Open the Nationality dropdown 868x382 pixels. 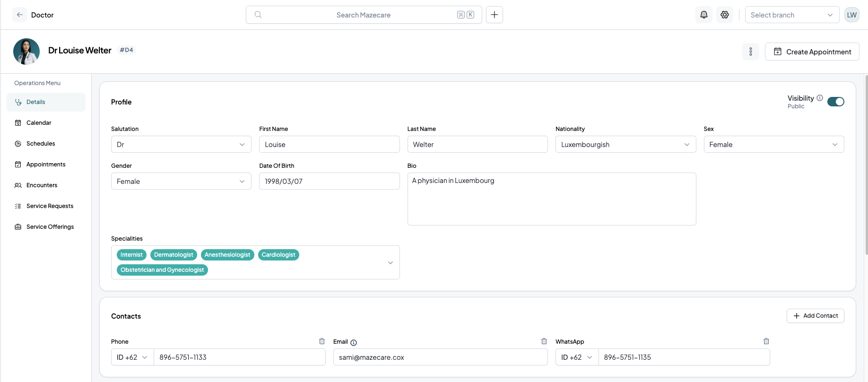[x=625, y=144]
